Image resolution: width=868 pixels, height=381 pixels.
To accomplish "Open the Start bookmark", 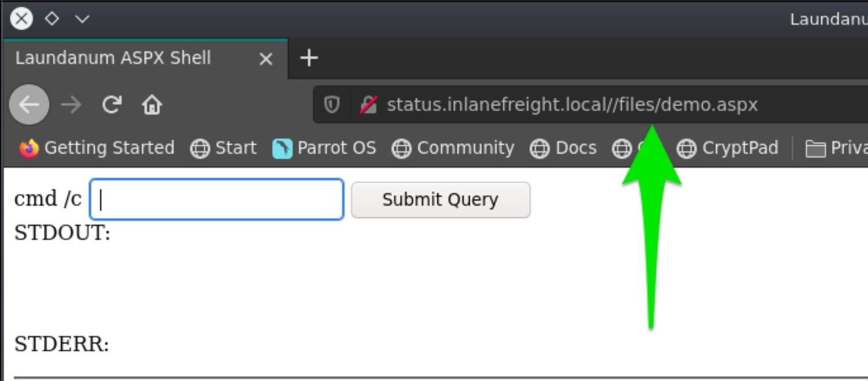I will coord(223,148).
